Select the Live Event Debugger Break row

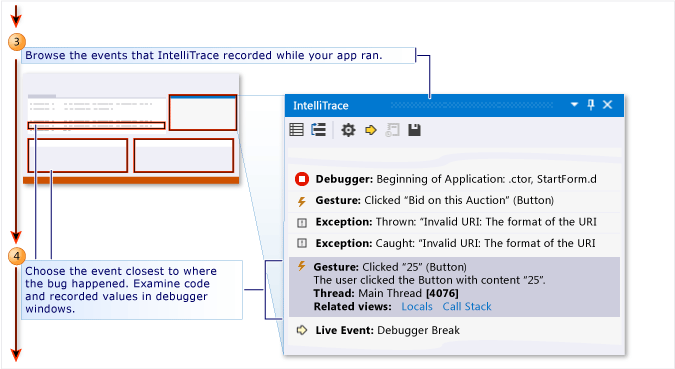coord(454,330)
